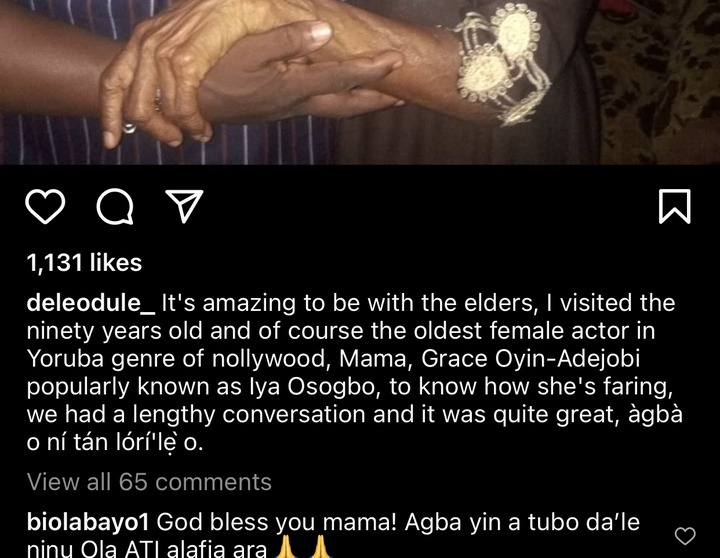This screenshot has width=720, height=558.
Task: Tap the beaded bracelet in the photo
Action: (503, 64)
